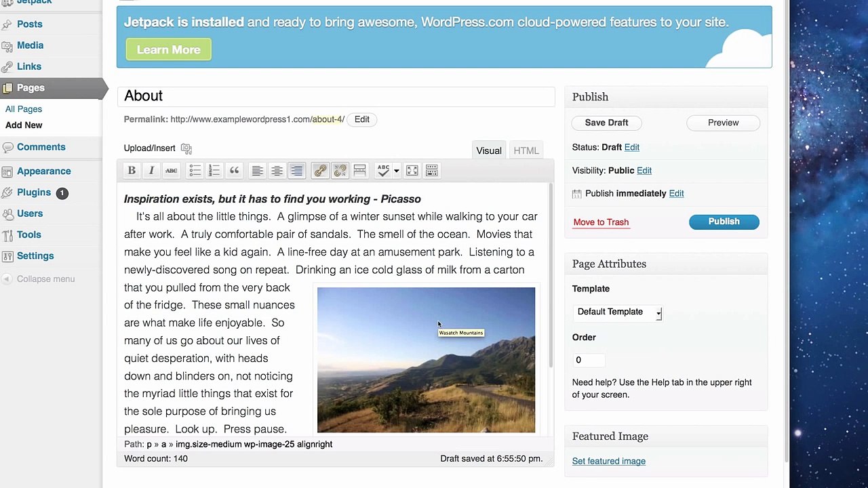Click the Featured Image box header
Screen dimensions: 868x488
click(x=666, y=436)
